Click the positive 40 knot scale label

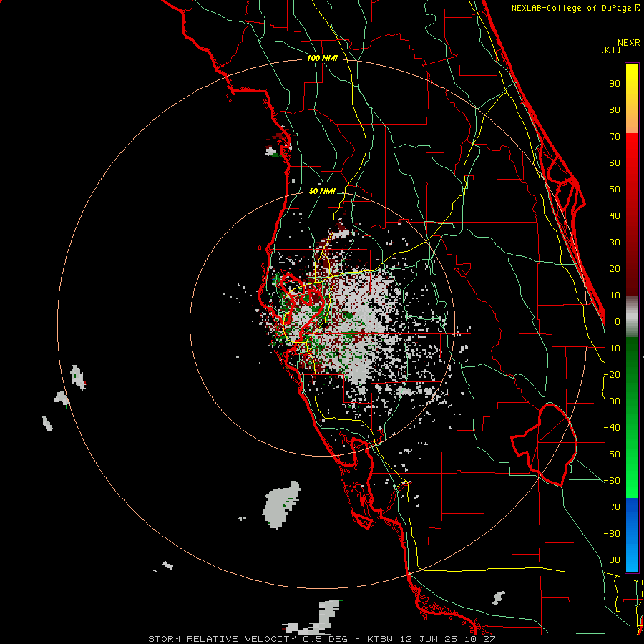coord(615,216)
